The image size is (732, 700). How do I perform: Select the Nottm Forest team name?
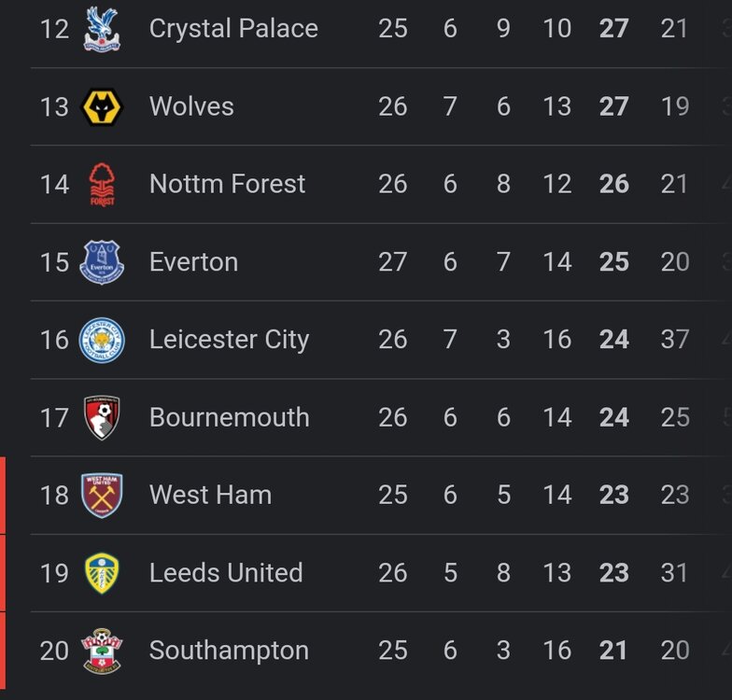[227, 184]
